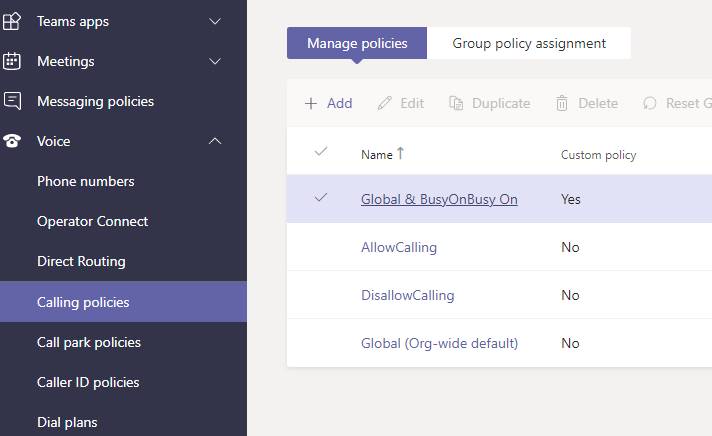
Task: Open Global & BusyOnBusy On policy link
Action: 439,199
